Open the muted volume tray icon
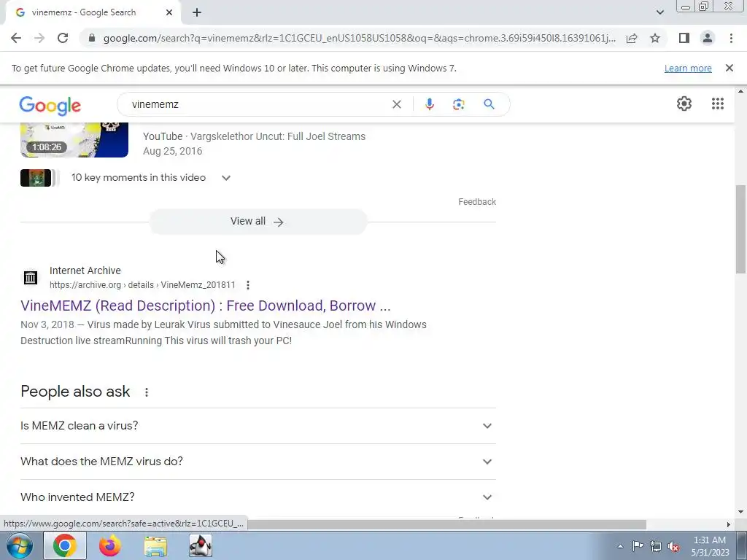This screenshot has height=560, width=747. pyautogui.click(x=673, y=546)
